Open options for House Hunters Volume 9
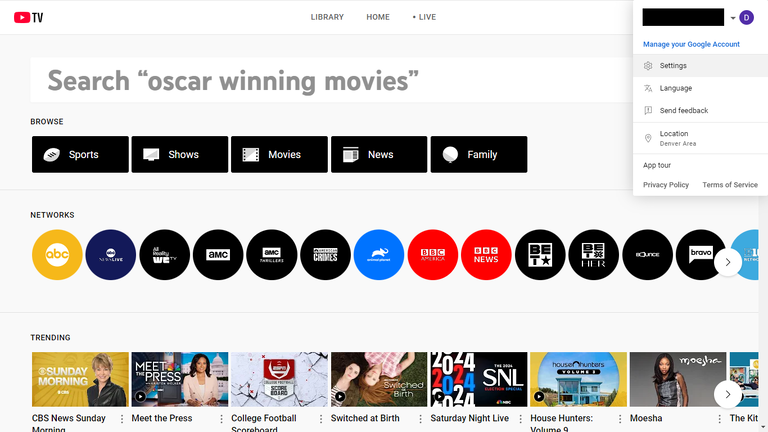The image size is (768, 432). pyautogui.click(x=620, y=419)
